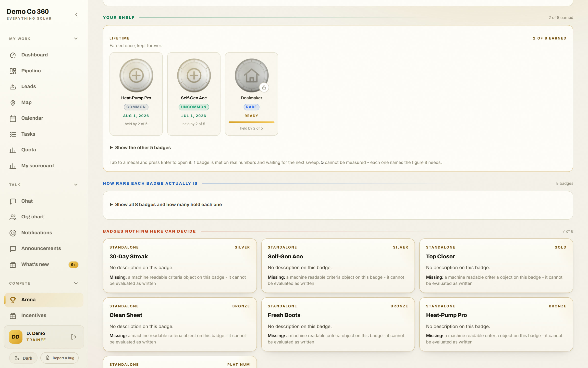Click the D. Demo profile name

pyautogui.click(x=36, y=333)
